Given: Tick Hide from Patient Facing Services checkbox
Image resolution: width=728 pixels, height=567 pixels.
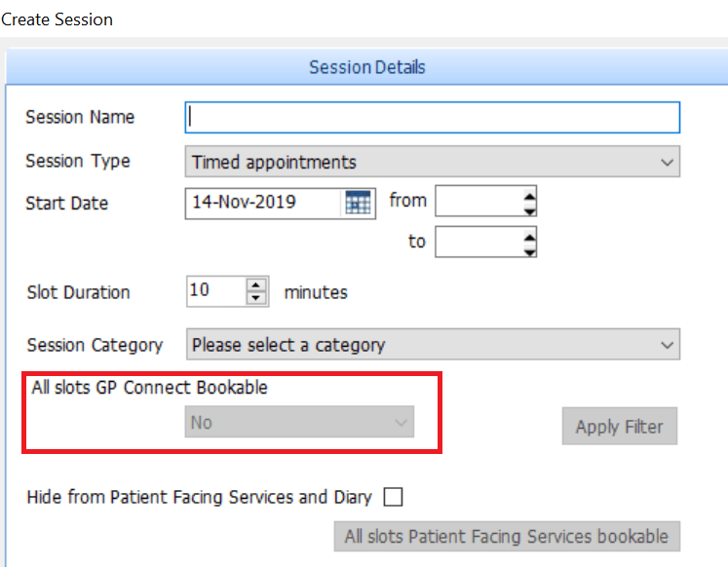Looking at the screenshot, I should (393, 497).
